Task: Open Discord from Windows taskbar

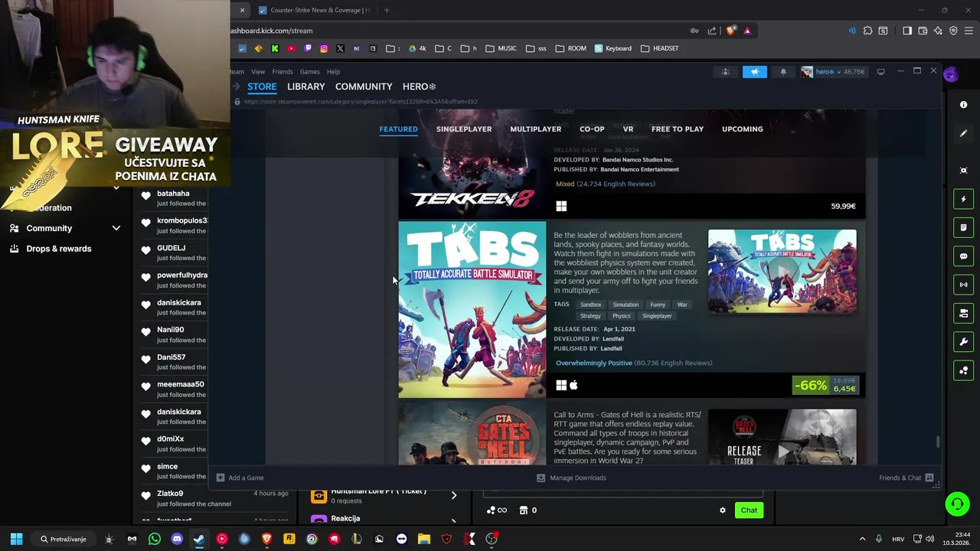Action: (177, 539)
